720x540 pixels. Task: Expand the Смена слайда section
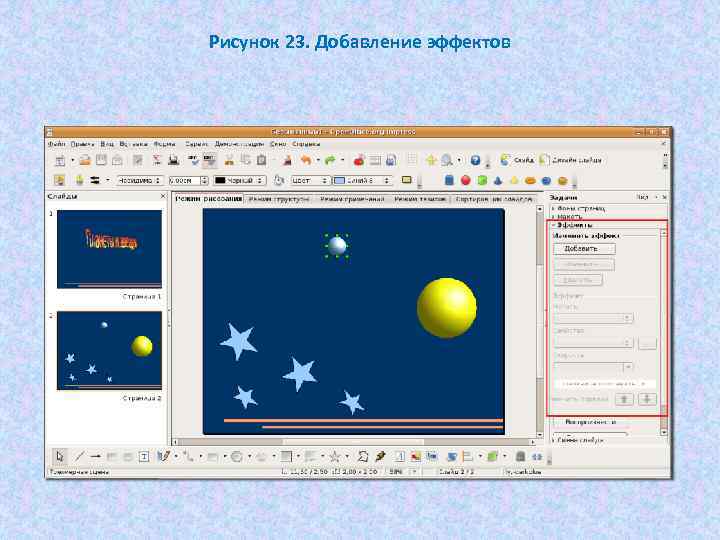click(x=578, y=440)
